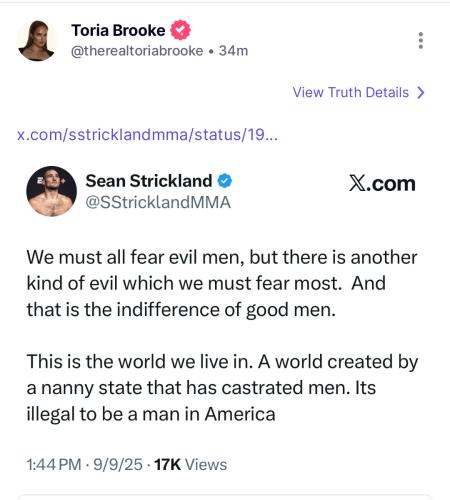Image resolution: width=450 pixels, height=500 pixels.
Task: Click the Toria Brooke display name
Action: 118,30
